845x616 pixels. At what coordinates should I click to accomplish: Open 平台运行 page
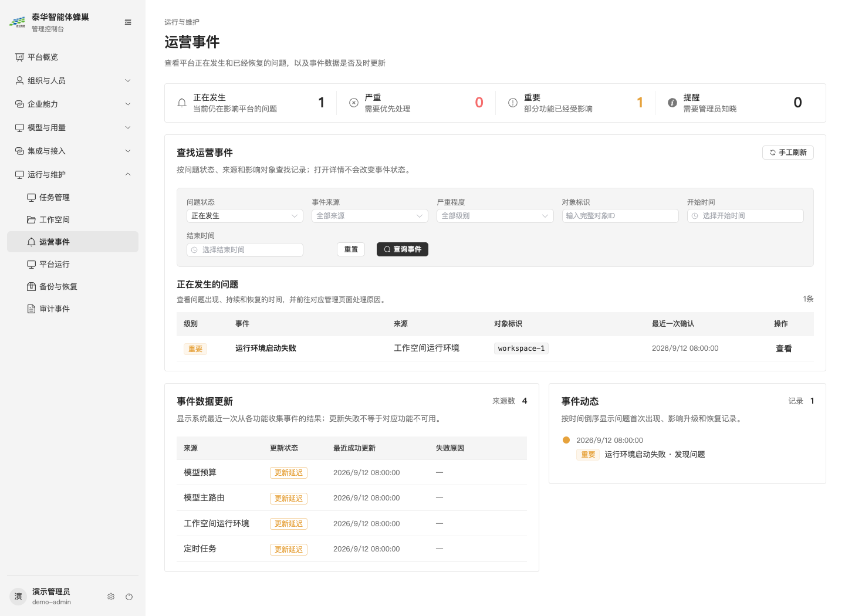(x=73, y=264)
